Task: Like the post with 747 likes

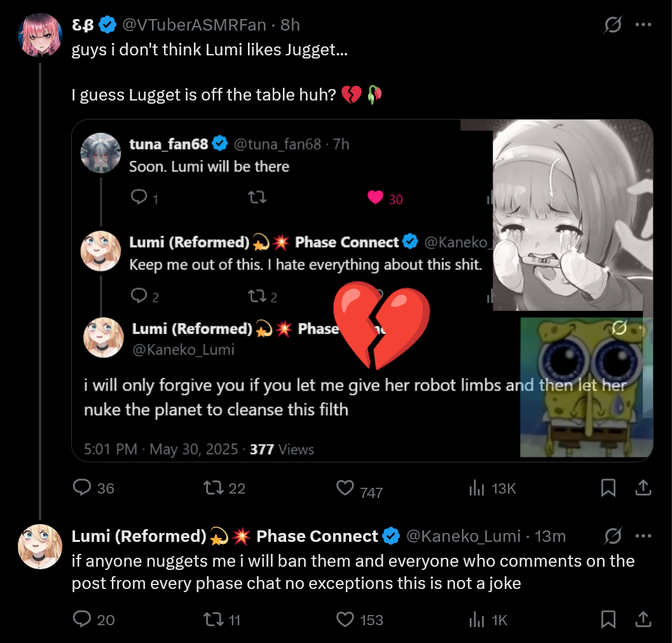Action: tap(345, 488)
